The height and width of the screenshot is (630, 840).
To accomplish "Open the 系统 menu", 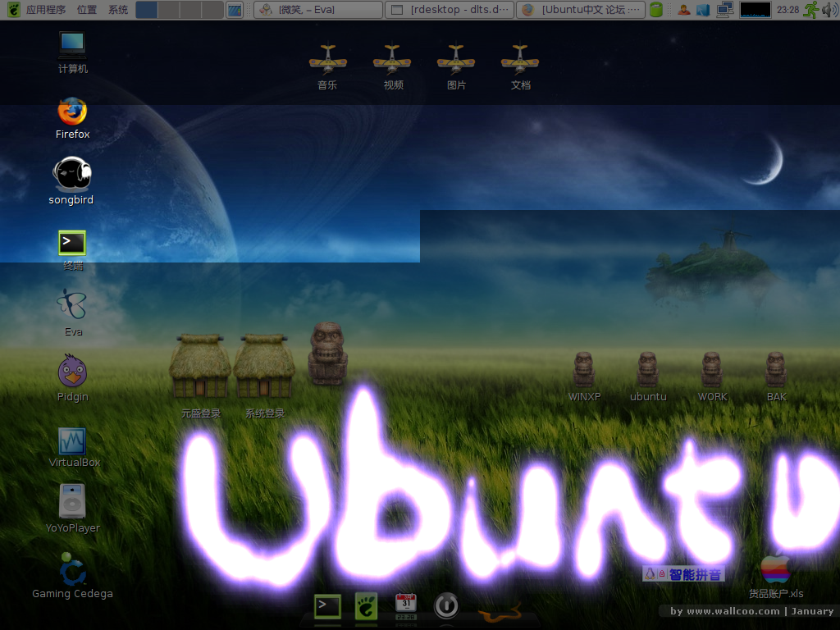I will [x=118, y=10].
